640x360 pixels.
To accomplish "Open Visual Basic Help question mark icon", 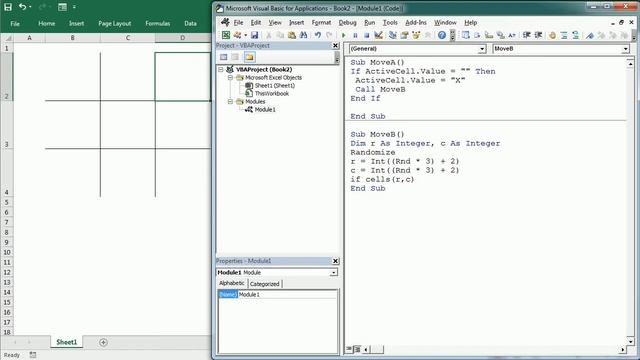I will point(442,35).
